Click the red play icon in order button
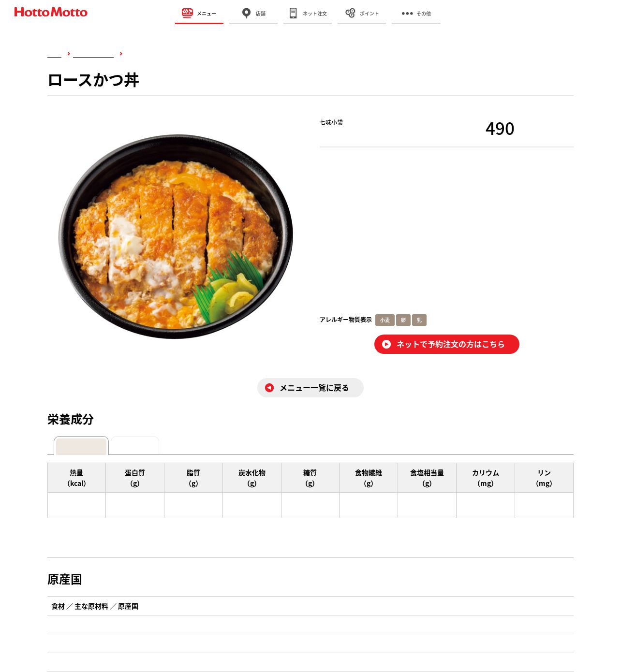Image resolution: width=621 pixels, height=672 pixels. 386,344
